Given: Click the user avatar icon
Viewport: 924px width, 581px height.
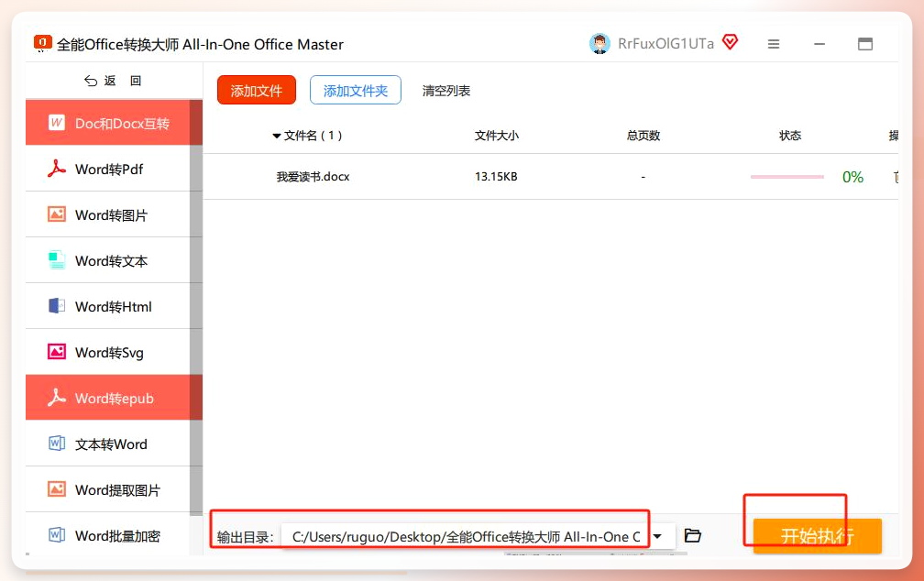Looking at the screenshot, I should (599, 44).
